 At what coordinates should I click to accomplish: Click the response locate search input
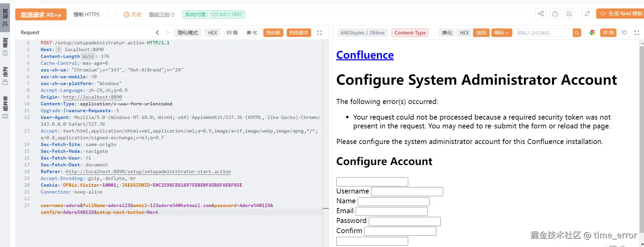point(543,33)
